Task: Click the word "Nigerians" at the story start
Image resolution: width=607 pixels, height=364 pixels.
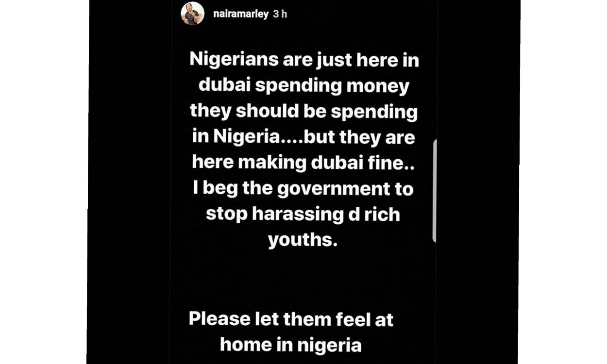Action: [x=228, y=61]
